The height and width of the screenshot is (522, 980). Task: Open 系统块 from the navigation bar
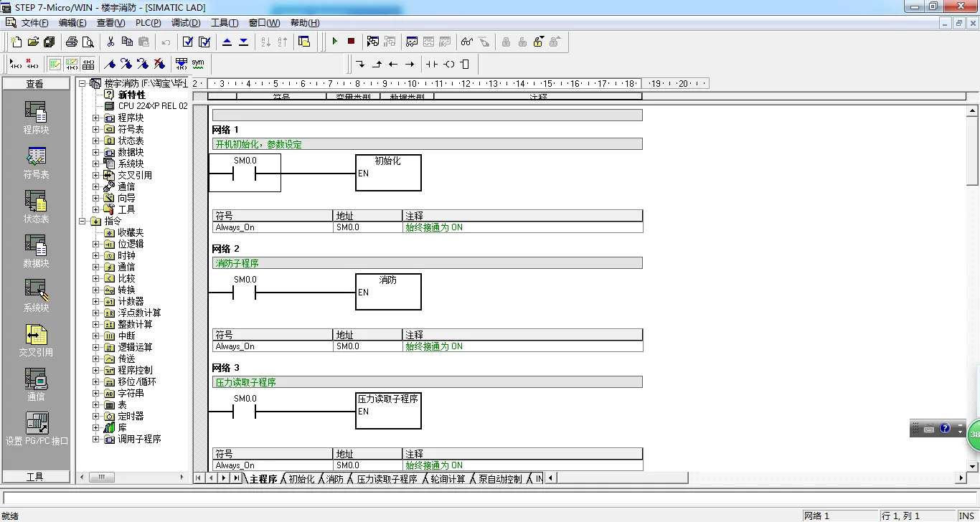(x=36, y=298)
